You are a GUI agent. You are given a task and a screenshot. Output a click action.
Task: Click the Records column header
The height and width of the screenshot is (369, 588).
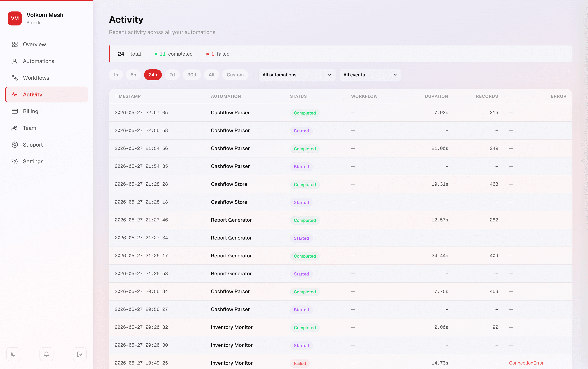coord(487,96)
